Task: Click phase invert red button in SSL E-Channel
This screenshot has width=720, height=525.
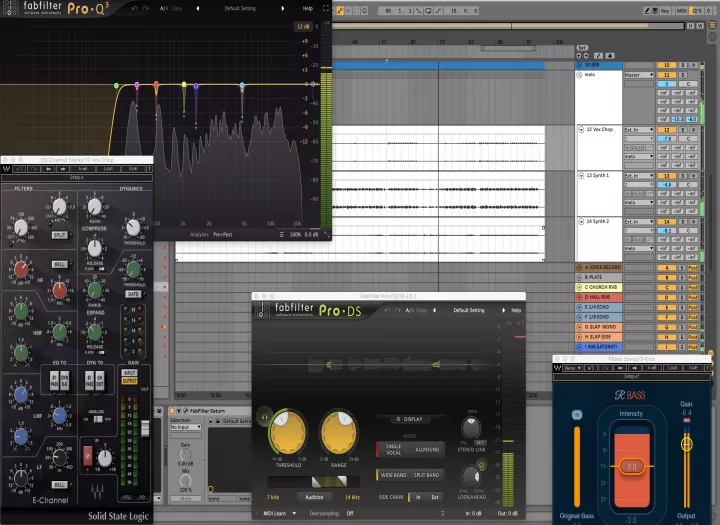Action: tap(88, 457)
